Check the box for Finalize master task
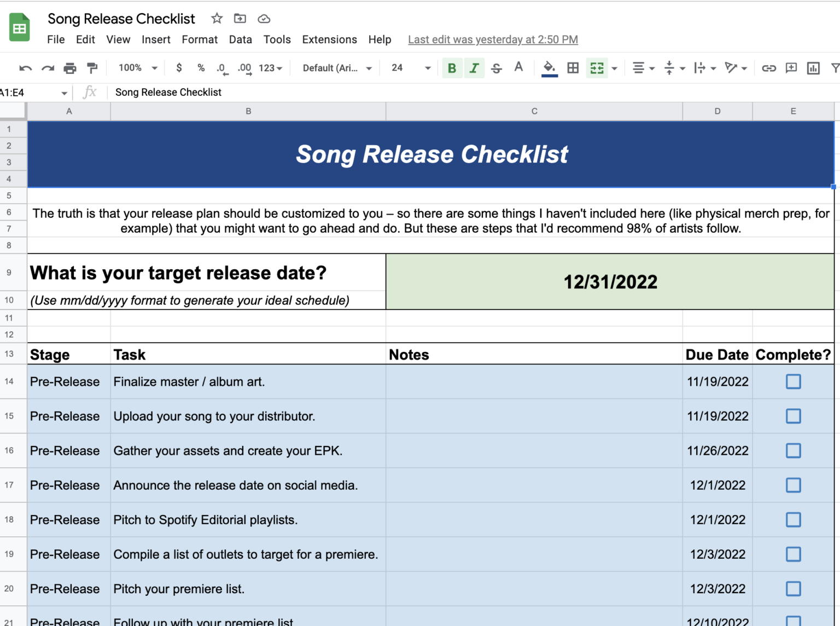 coord(793,381)
